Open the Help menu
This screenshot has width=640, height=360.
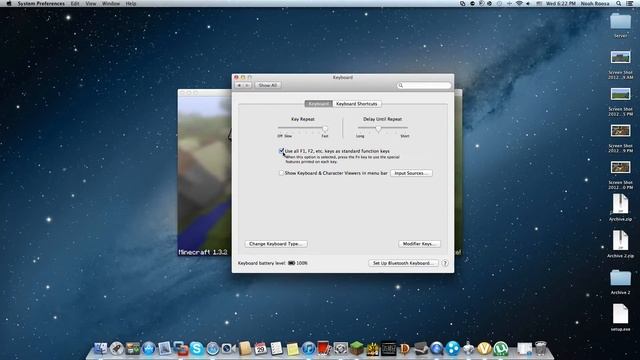131,3
